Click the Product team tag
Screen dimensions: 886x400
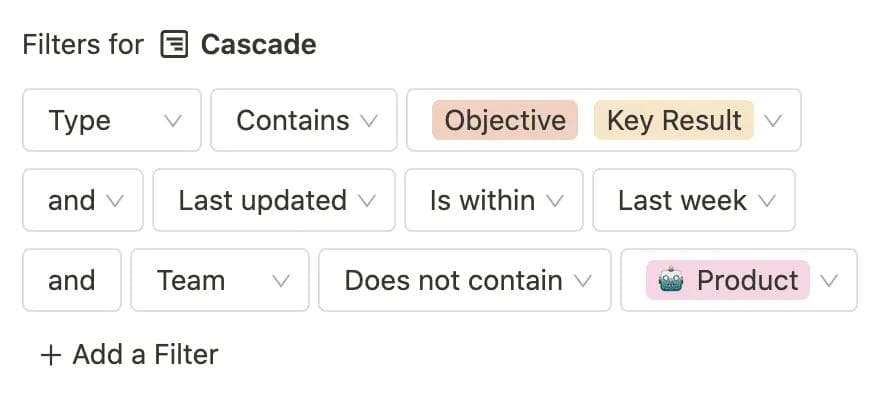point(728,280)
